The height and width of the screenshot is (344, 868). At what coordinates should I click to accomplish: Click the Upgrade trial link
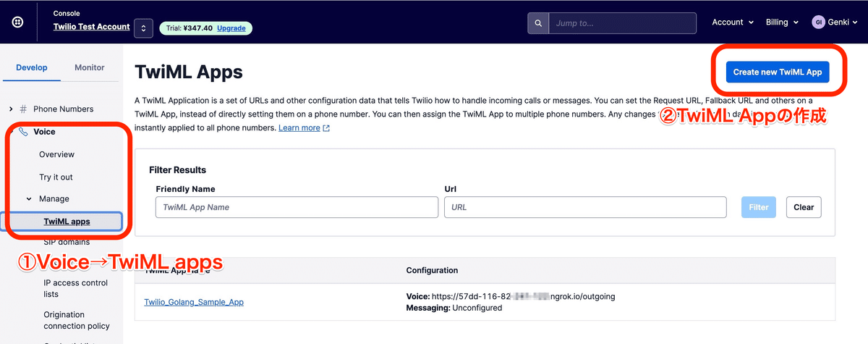pos(231,28)
